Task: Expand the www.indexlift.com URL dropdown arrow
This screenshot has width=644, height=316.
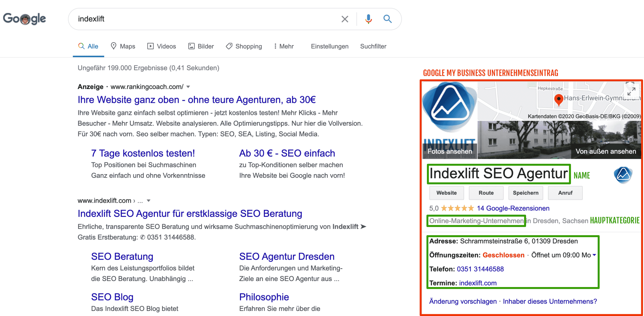Action: click(x=149, y=201)
